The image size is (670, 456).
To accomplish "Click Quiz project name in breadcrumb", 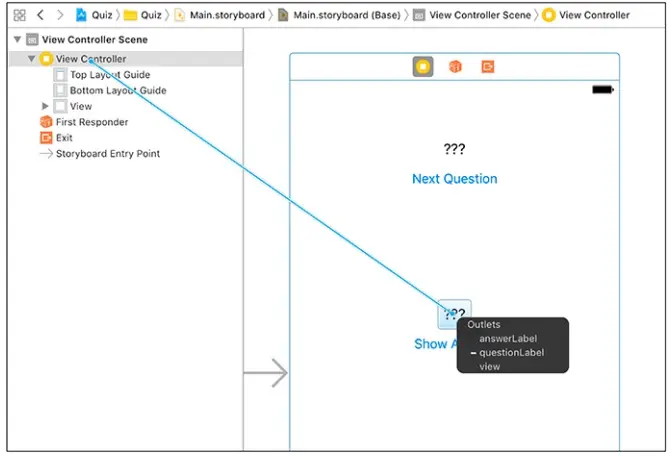I will pyautogui.click(x=102, y=15).
